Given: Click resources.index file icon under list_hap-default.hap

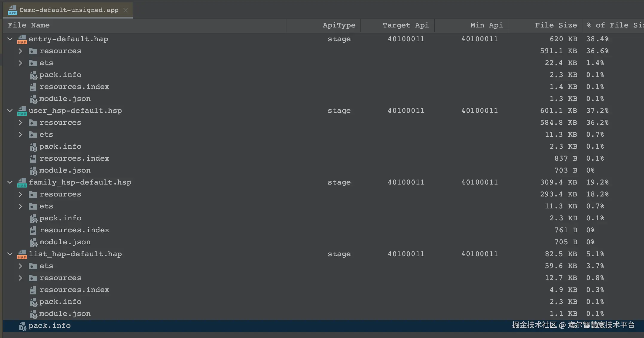Looking at the screenshot, I should [33, 290].
